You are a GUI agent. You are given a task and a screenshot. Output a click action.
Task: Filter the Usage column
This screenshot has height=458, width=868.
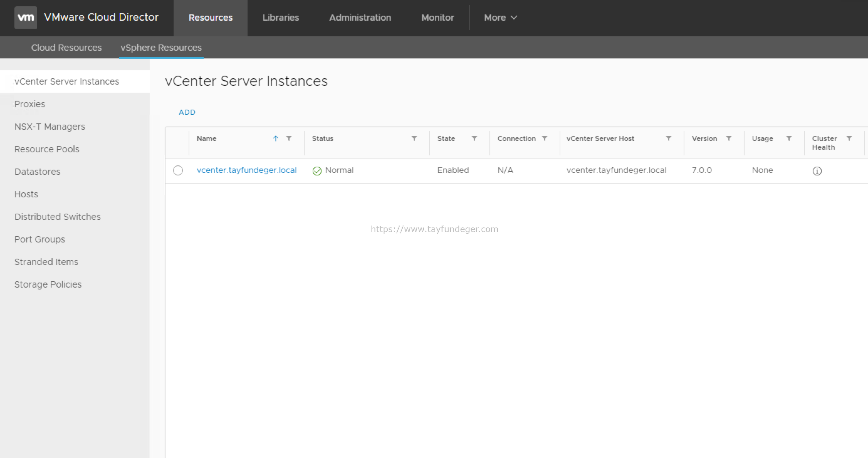click(x=789, y=138)
